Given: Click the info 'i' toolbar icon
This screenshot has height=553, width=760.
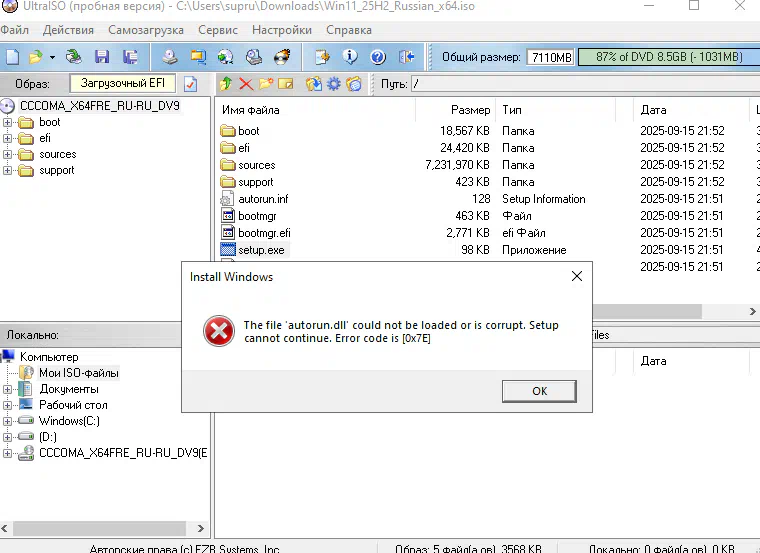Looking at the screenshot, I should [x=351, y=57].
